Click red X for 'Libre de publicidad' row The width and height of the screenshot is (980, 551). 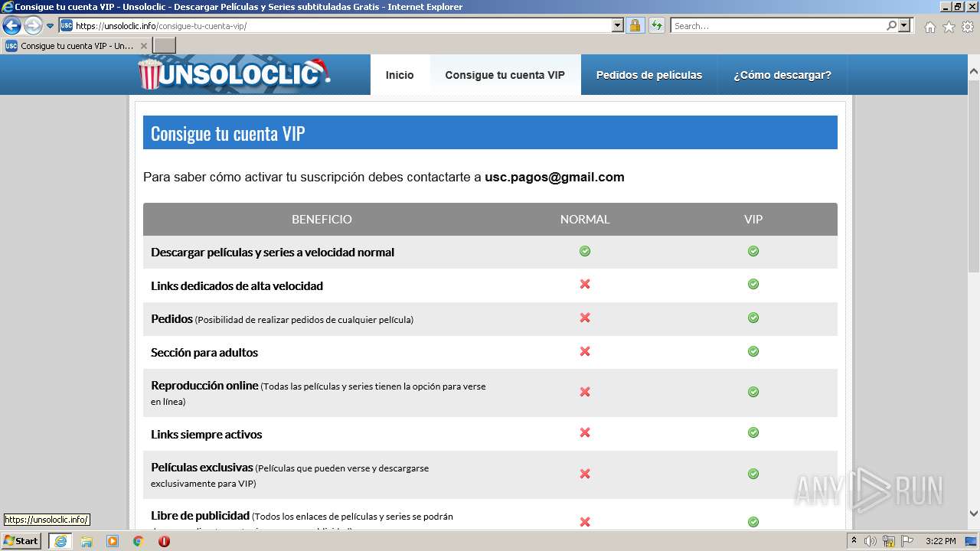pyautogui.click(x=585, y=522)
